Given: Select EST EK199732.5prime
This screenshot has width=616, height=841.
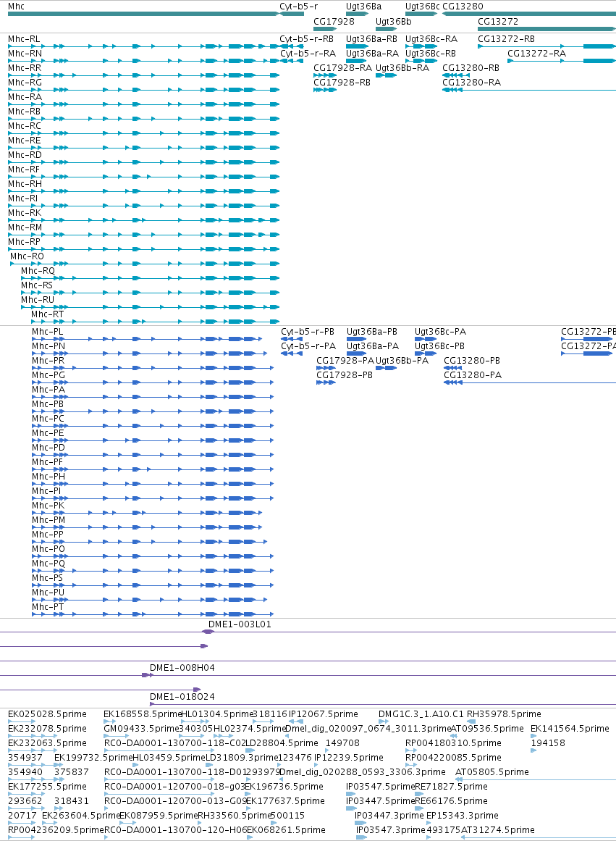Looking at the screenshot, I should pos(93,758).
